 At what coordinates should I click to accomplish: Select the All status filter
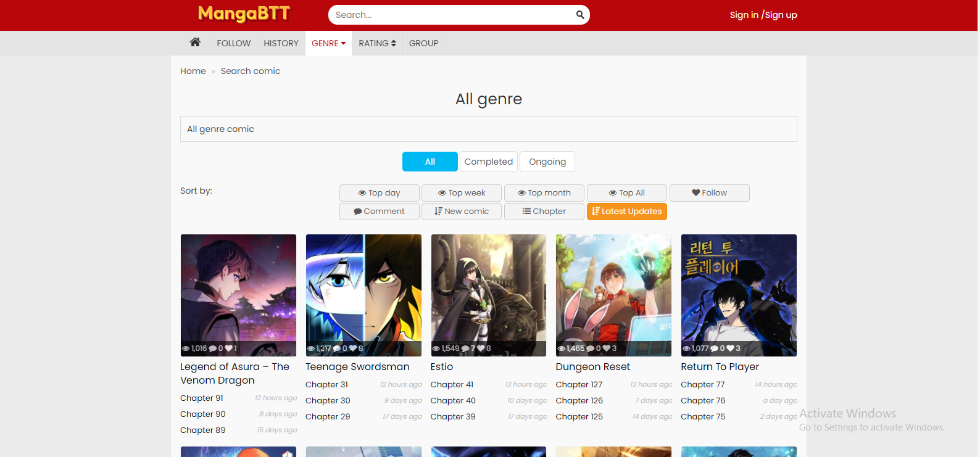[430, 162]
